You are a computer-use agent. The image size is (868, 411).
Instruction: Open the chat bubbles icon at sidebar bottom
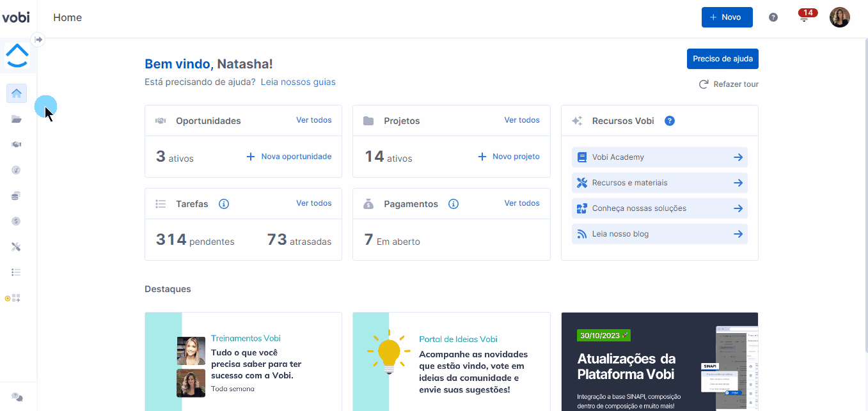coord(17,397)
